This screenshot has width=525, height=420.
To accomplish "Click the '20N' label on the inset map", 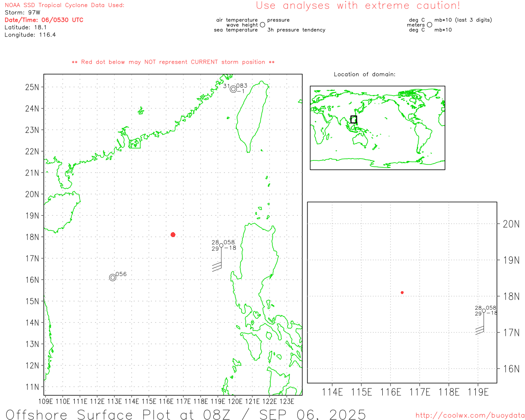I will coord(511,224).
